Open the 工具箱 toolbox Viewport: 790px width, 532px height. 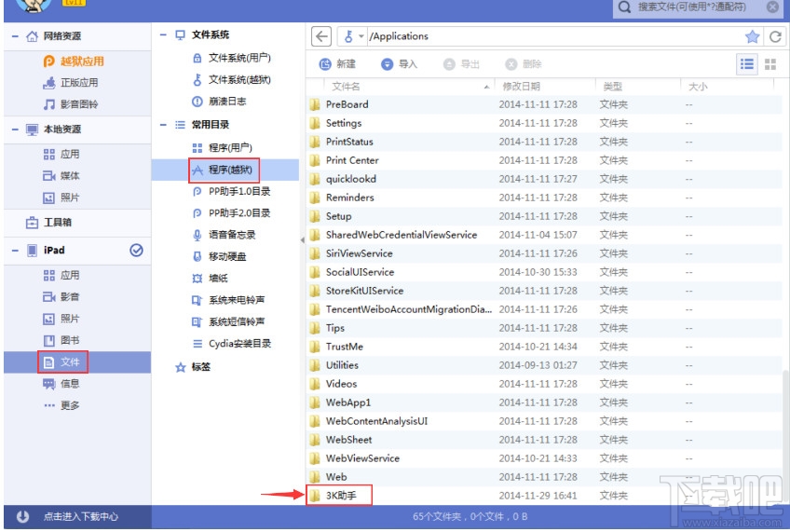(x=48, y=222)
